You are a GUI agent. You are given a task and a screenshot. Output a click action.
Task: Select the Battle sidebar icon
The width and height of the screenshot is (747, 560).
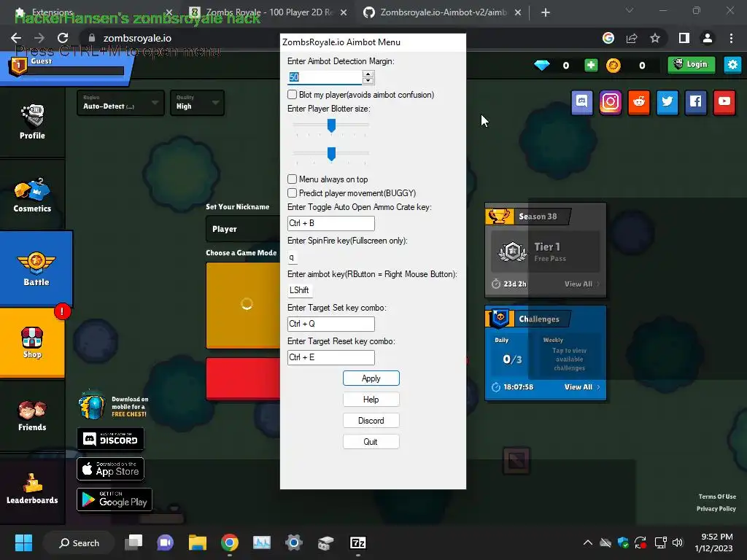click(x=36, y=268)
